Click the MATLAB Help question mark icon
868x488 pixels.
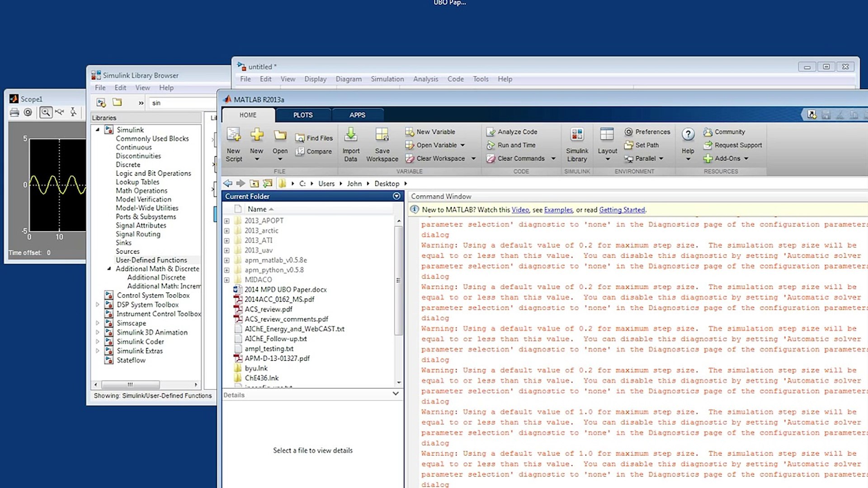point(688,134)
